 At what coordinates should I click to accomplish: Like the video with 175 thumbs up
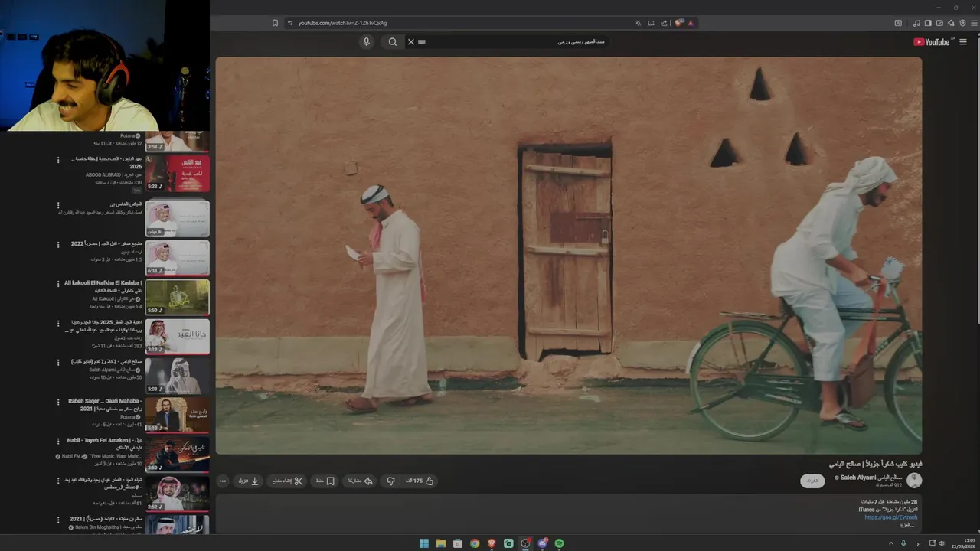(420, 481)
